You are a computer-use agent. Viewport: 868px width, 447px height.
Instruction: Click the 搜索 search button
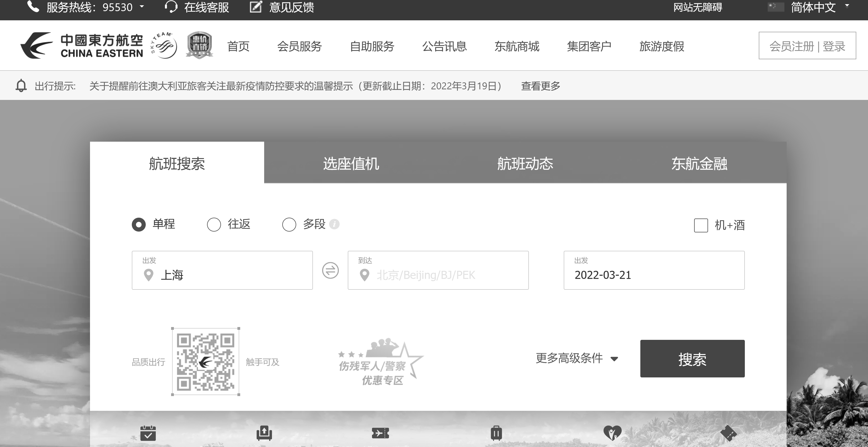click(x=692, y=358)
